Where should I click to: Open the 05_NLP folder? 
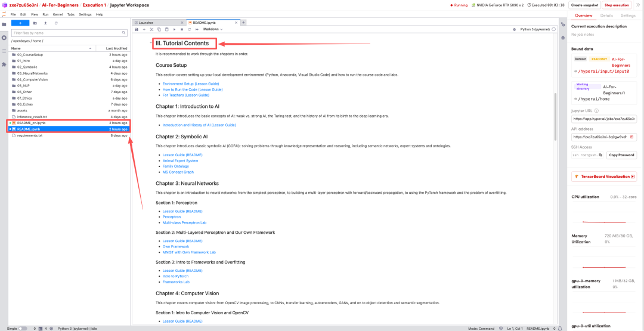point(69,85)
